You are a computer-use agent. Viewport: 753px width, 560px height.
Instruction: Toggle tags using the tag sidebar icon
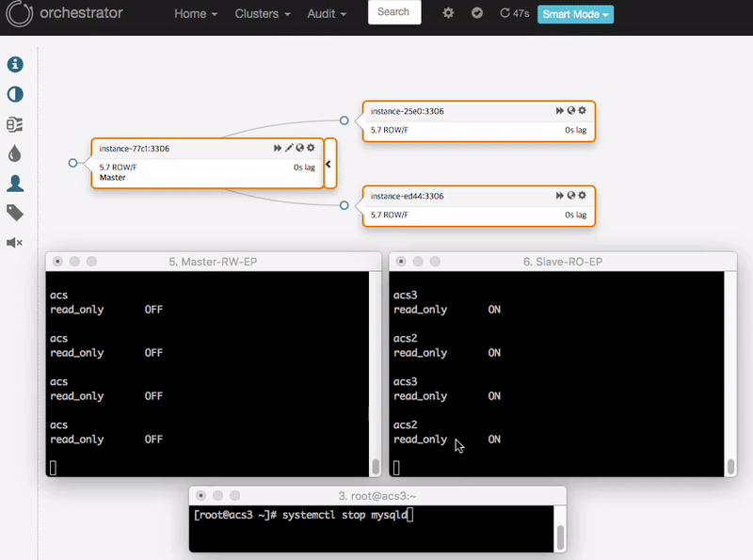pyautogui.click(x=14, y=213)
